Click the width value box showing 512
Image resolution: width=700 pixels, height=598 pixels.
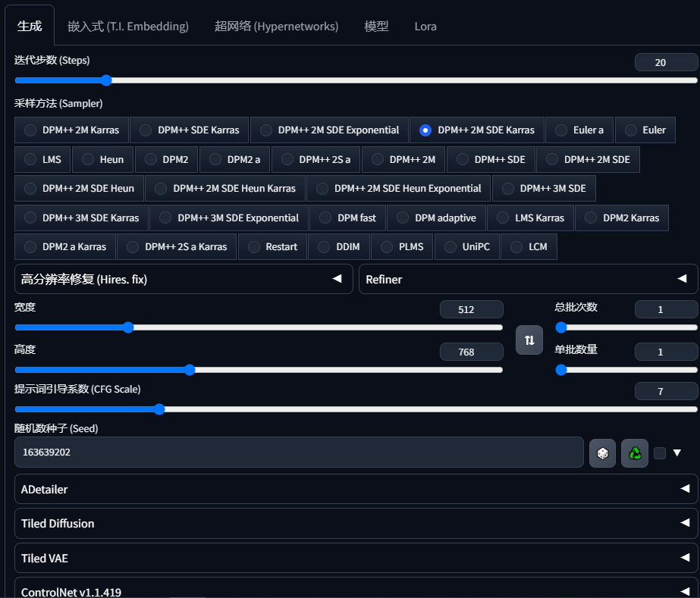tap(472, 309)
